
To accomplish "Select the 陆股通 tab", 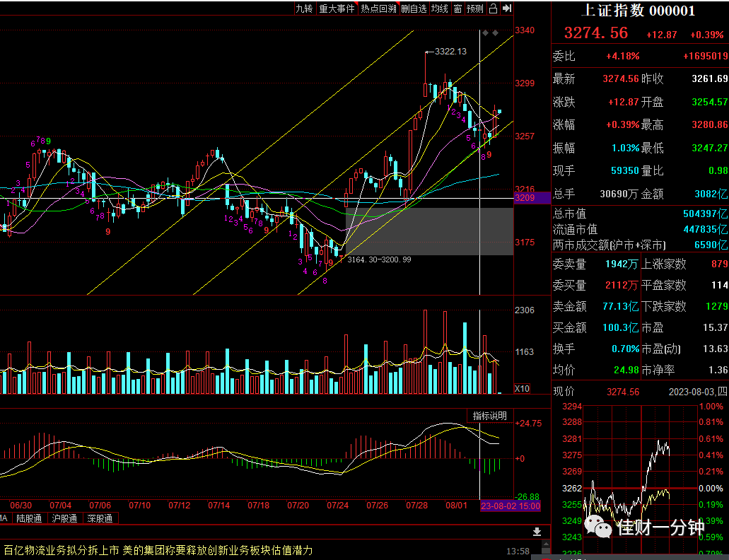I will 29,518.
